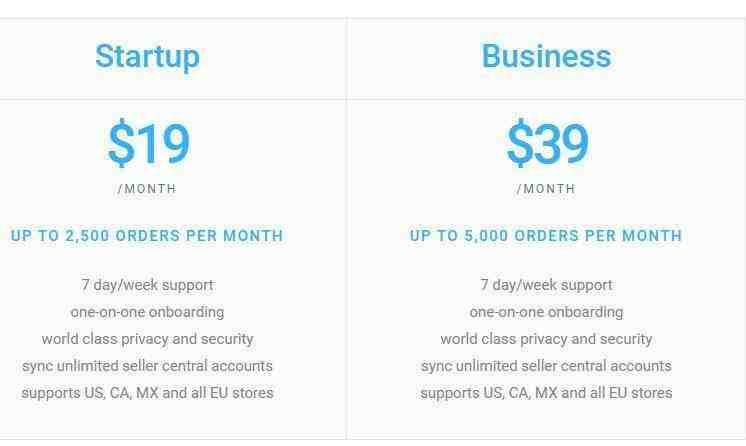The height and width of the screenshot is (446, 746).
Task: Click the $19 price
Action: click(x=148, y=143)
